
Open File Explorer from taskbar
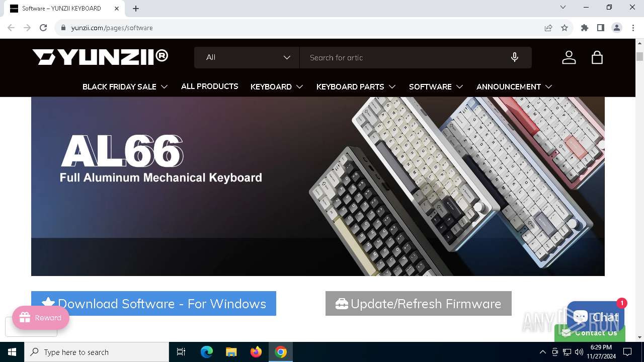coord(231,352)
